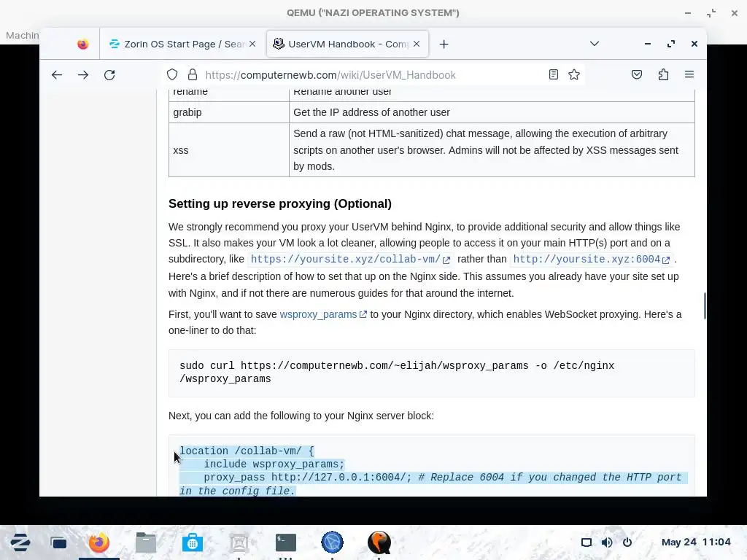Open the volume control in system tray
This screenshot has height=560, width=747.
(607, 542)
